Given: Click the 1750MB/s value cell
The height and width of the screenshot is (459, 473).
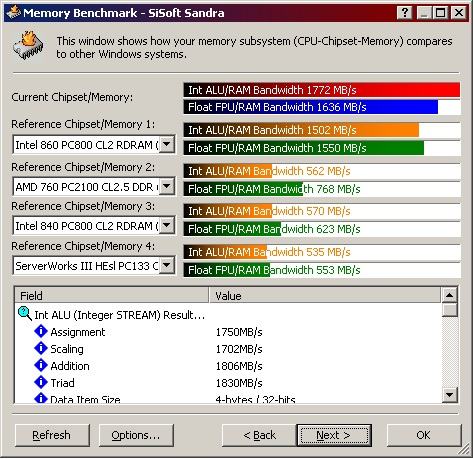Looking at the screenshot, I should click(239, 332).
